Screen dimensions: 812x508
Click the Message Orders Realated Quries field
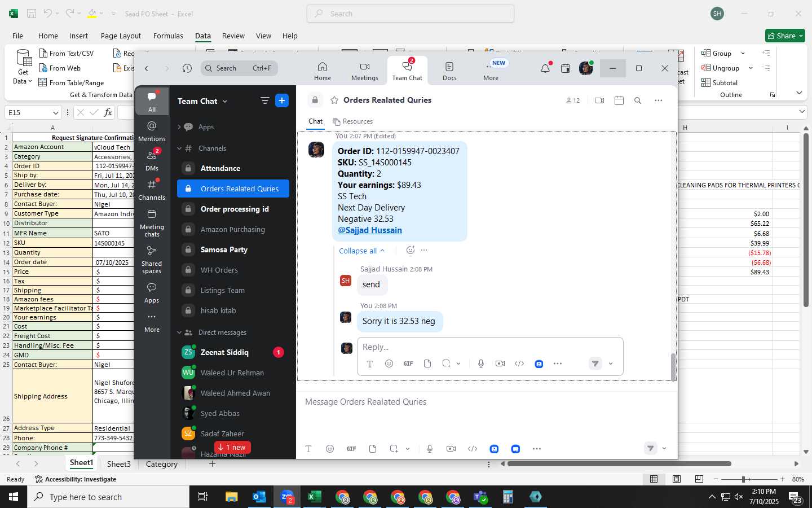coord(487,402)
